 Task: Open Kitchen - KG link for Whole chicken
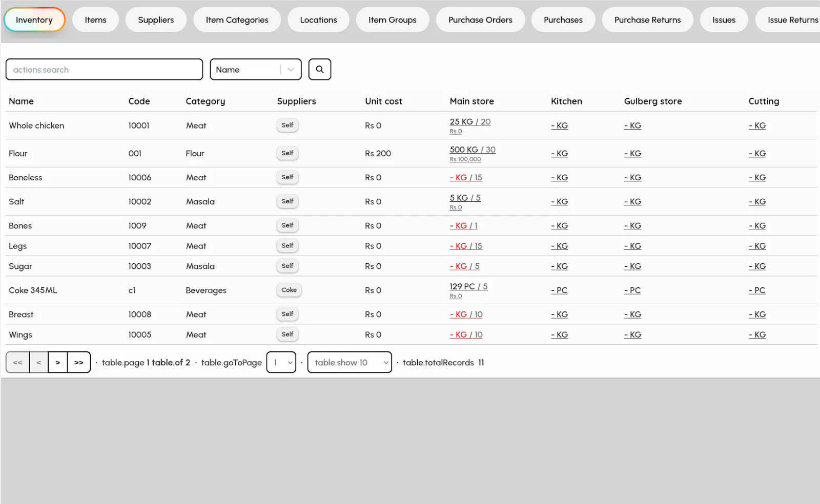tap(559, 125)
